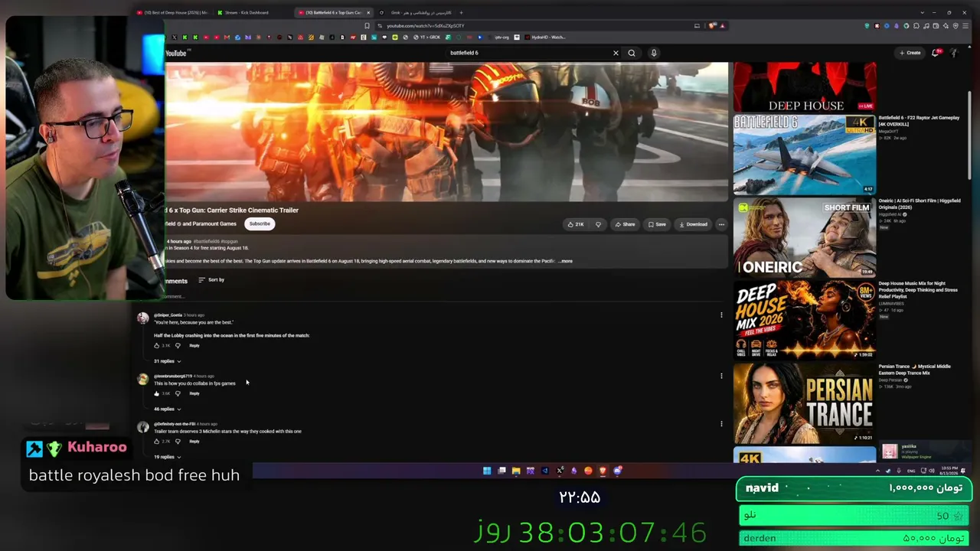Viewport: 980px width, 551px height.
Task: Switch to the Grok browser tab
Action: (x=417, y=12)
